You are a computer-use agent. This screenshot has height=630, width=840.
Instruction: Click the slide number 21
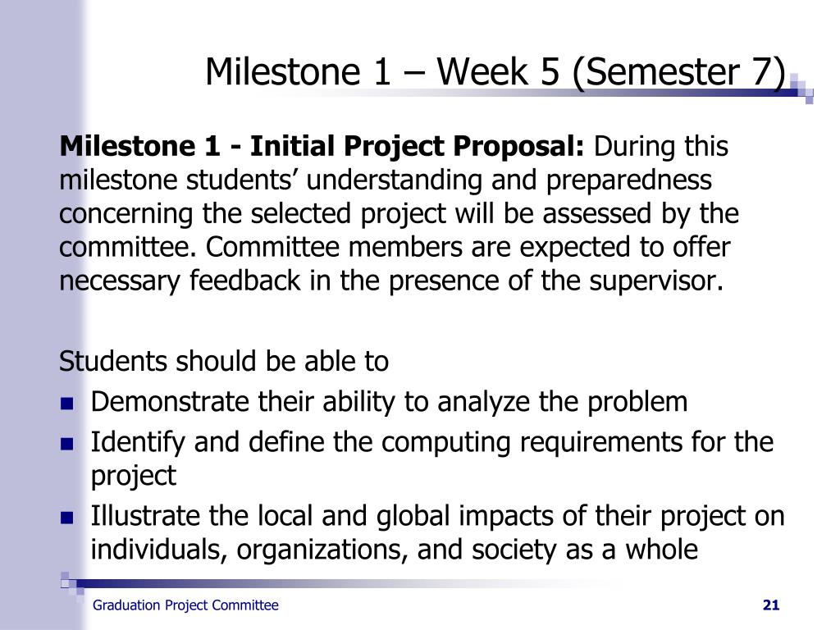tap(771, 605)
